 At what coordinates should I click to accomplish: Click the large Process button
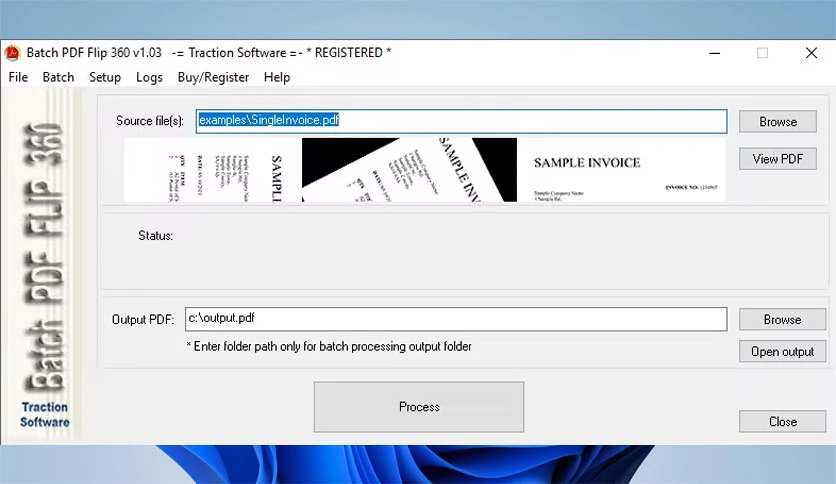[x=419, y=407]
